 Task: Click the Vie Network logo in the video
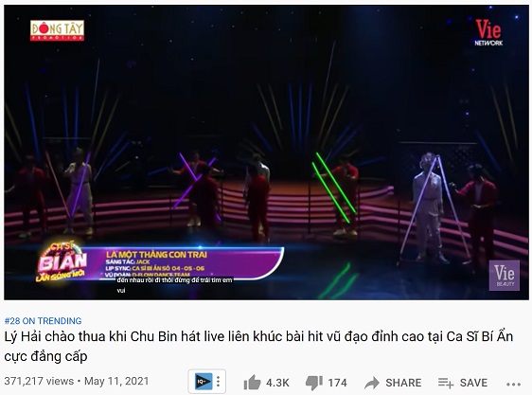click(x=488, y=32)
